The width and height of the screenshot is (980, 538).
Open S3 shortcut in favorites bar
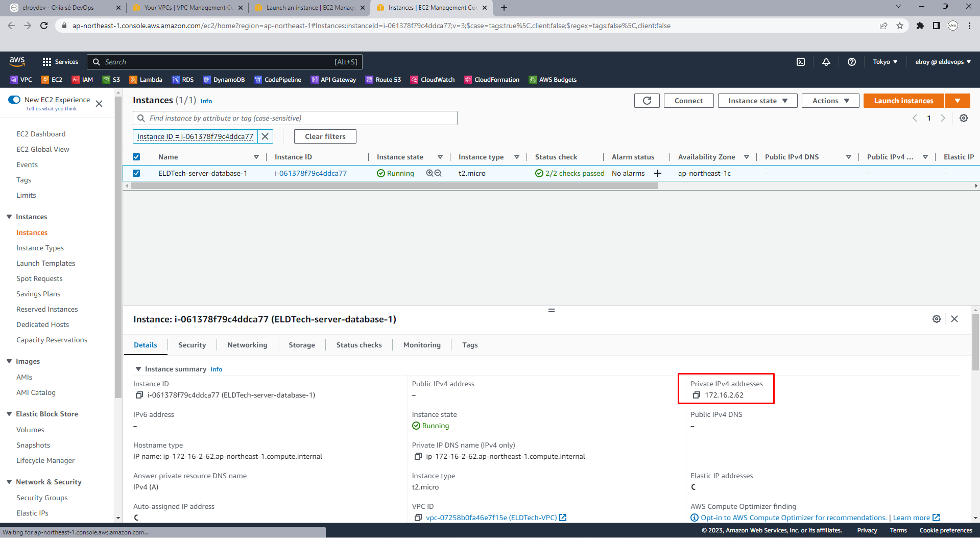(111, 80)
